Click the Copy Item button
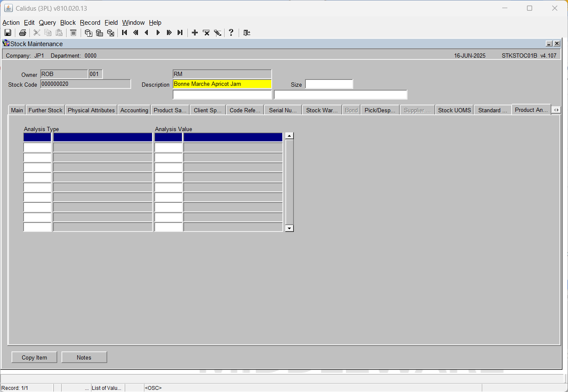 coord(34,357)
